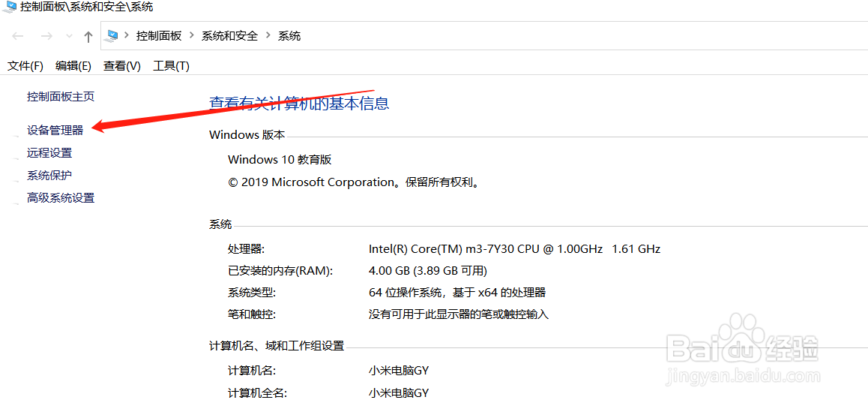
Task: Click the Microsoft Corporation copyright line
Action: (x=353, y=182)
